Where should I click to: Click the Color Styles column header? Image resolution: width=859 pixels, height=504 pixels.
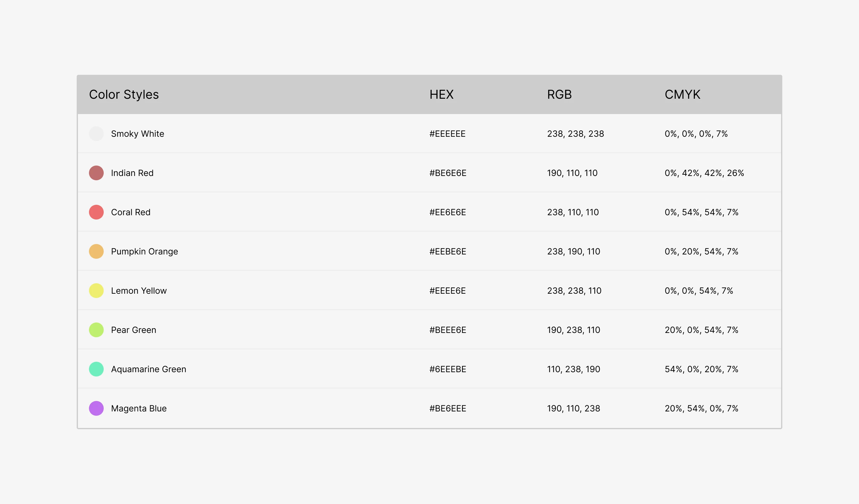pos(124,95)
